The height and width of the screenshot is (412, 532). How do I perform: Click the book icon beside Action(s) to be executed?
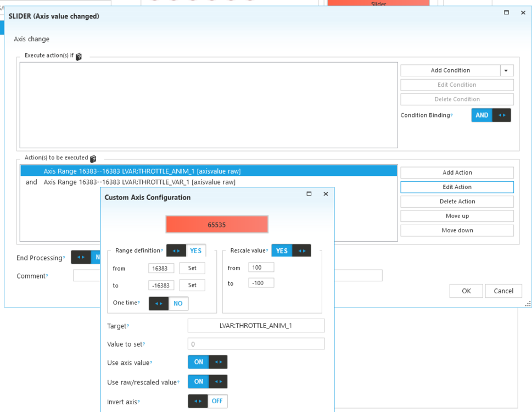93,159
